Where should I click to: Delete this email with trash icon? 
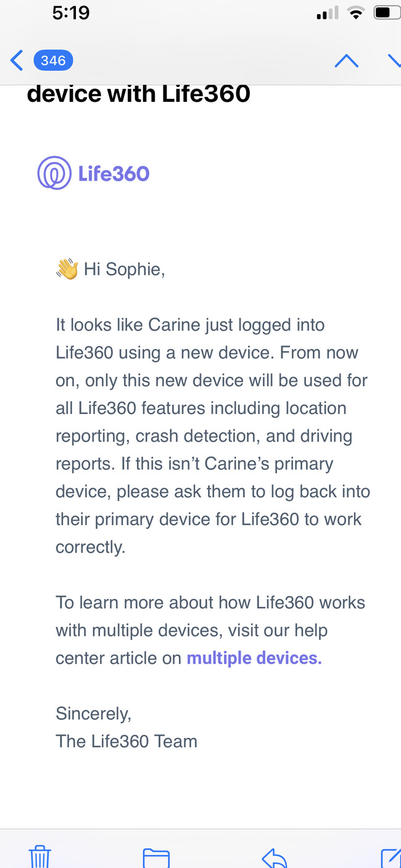[x=40, y=857]
